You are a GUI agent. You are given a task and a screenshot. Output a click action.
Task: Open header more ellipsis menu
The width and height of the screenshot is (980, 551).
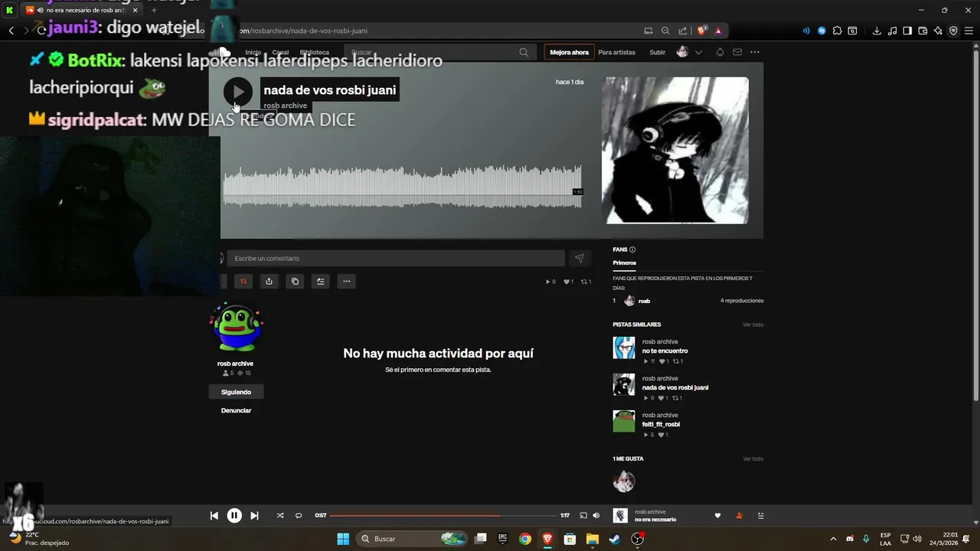(x=755, y=53)
